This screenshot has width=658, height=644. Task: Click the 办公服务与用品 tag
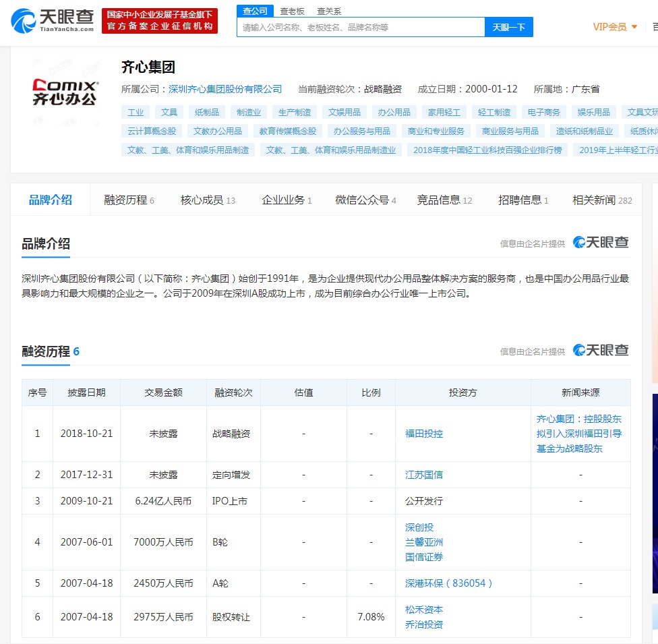[362, 131]
